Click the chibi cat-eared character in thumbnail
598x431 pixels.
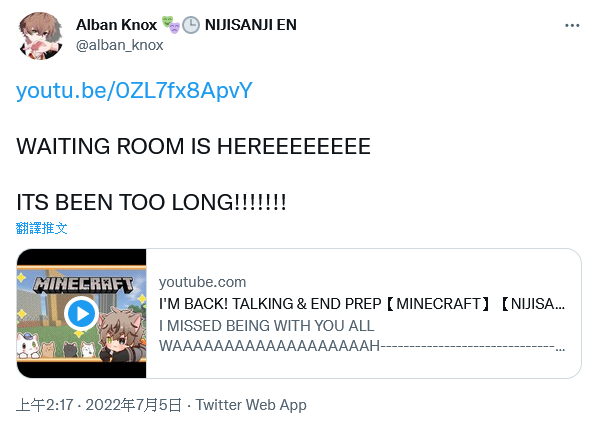click(x=121, y=335)
